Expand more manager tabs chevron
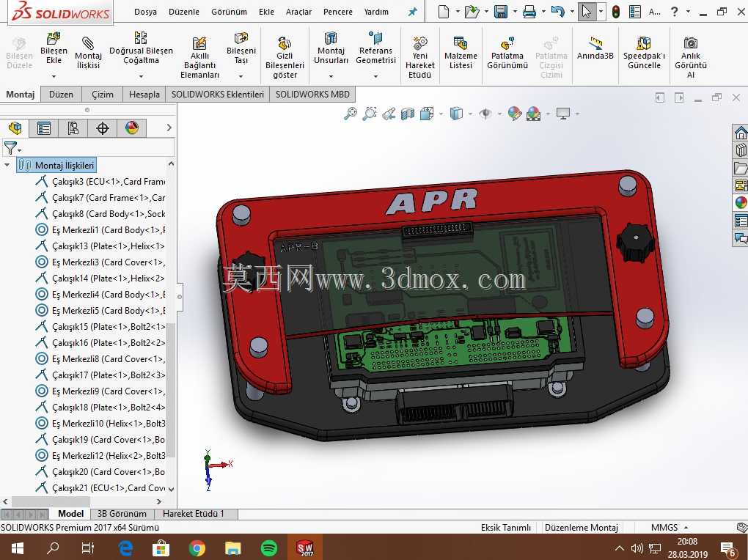This screenshot has width=748, height=560. [169, 128]
